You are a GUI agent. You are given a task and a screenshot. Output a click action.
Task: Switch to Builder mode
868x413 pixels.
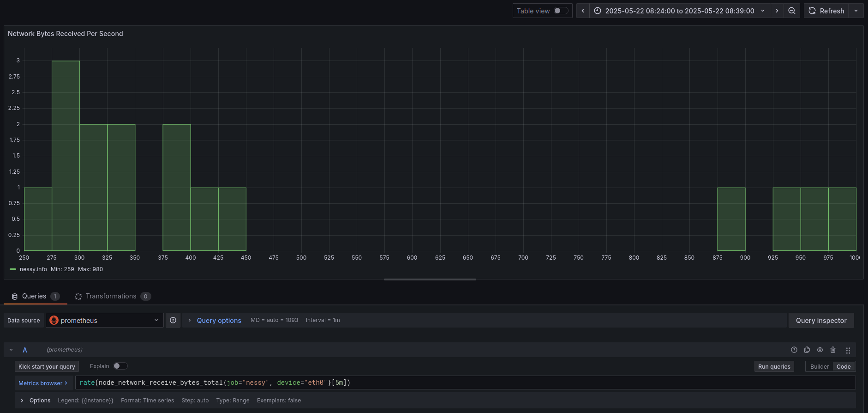pyautogui.click(x=820, y=366)
